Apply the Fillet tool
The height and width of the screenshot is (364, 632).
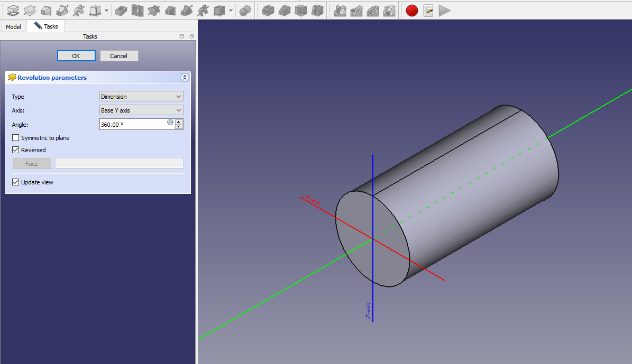(x=268, y=10)
